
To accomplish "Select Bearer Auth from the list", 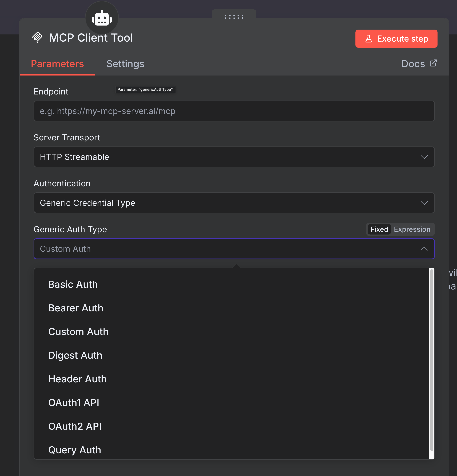I will [75, 308].
